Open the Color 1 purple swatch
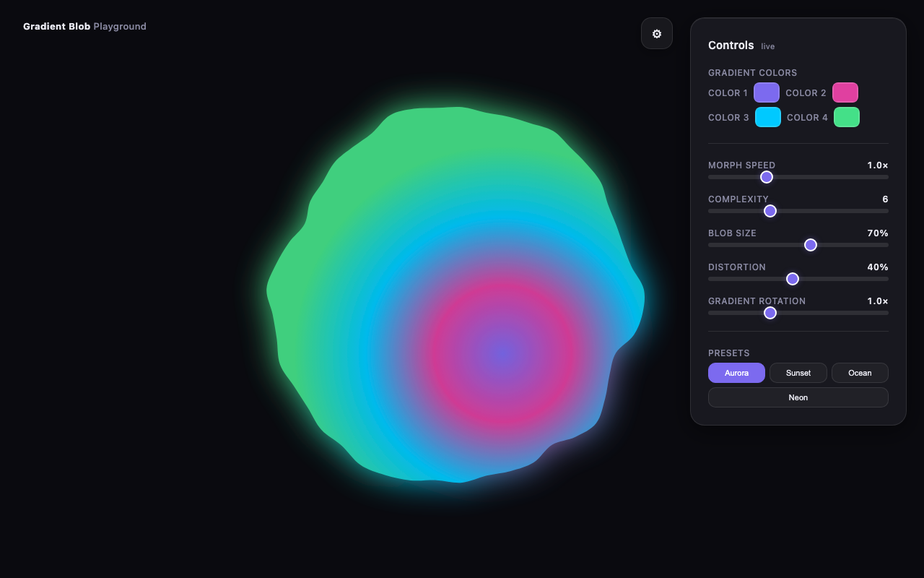 (x=767, y=92)
